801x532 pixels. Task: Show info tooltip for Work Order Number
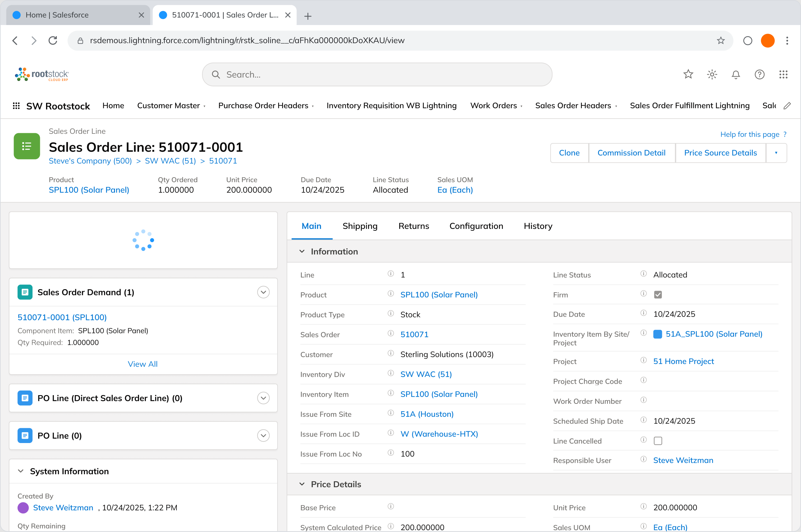(643, 400)
